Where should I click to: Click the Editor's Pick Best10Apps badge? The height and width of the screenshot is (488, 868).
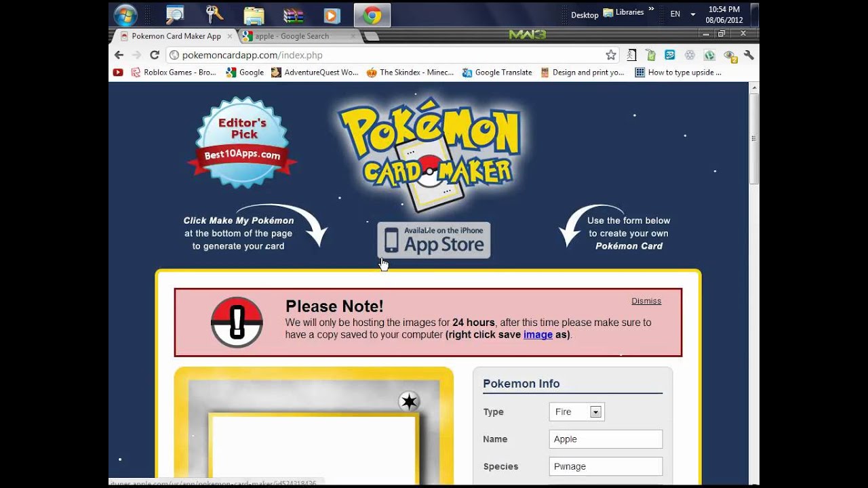pyautogui.click(x=242, y=142)
